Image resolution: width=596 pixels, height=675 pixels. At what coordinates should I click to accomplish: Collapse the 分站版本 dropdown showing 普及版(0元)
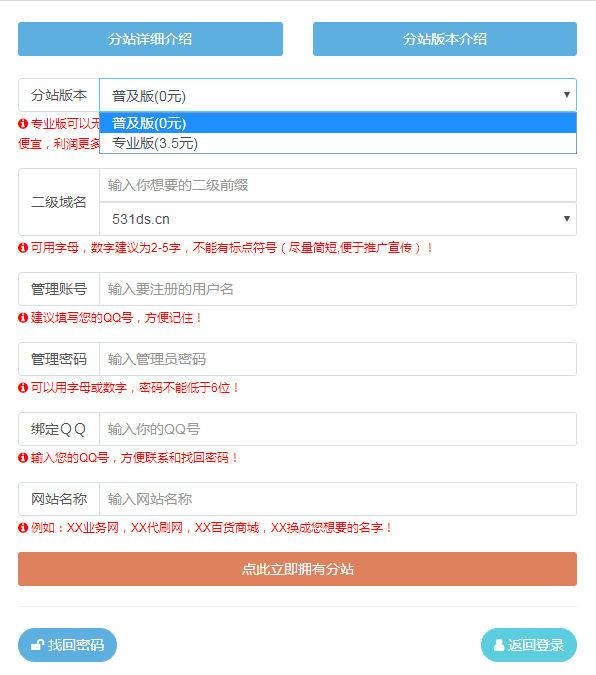coord(338,95)
